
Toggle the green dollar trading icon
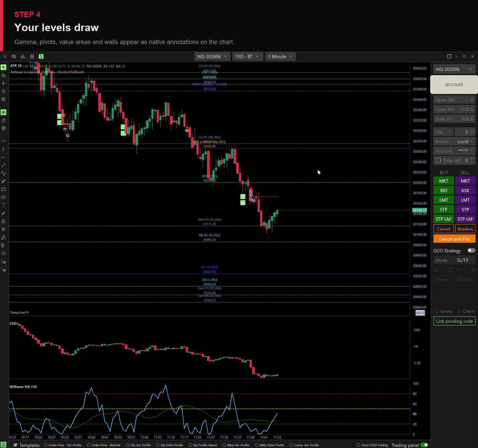point(41,56)
